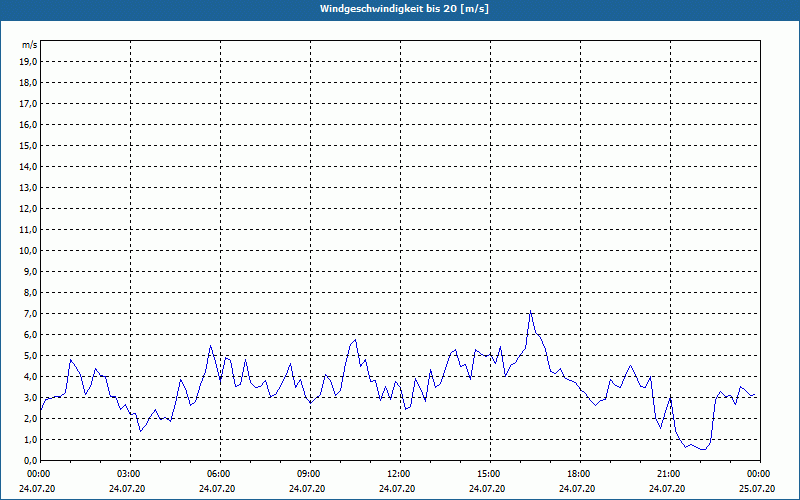The width and height of the screenshot is (800, 500).
Task: Click the 18:00 time axis label
Action: [x=578, y=474]
